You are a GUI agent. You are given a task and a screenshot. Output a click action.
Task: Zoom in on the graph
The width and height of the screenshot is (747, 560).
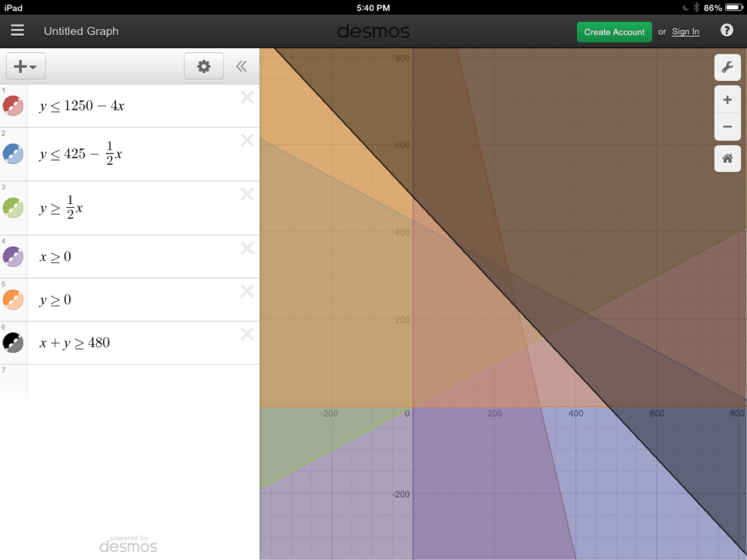point(727,100)
